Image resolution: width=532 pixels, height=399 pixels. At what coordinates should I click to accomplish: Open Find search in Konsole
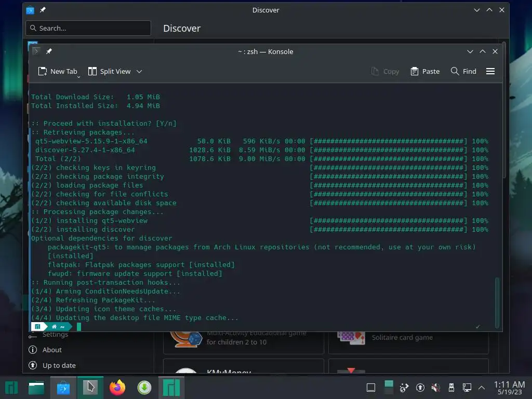tap(463, 71)
